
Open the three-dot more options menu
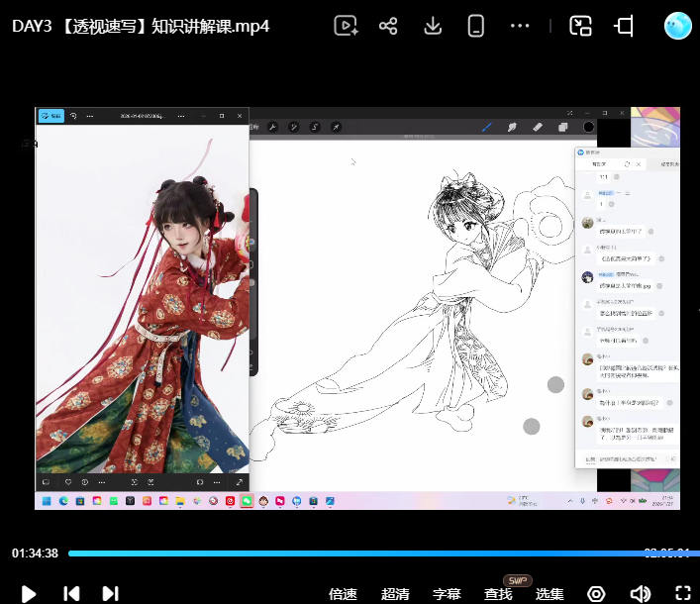(520, 26)
